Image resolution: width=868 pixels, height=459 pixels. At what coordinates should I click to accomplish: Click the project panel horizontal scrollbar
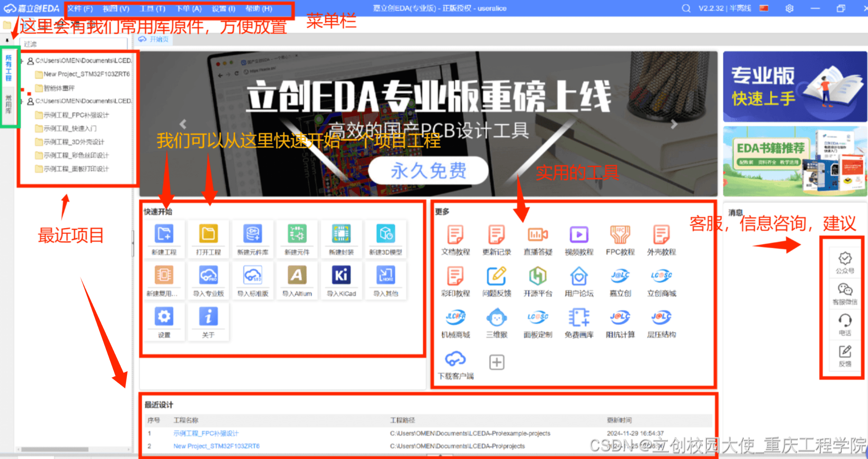pyautogui.click(x=55, y=449)
